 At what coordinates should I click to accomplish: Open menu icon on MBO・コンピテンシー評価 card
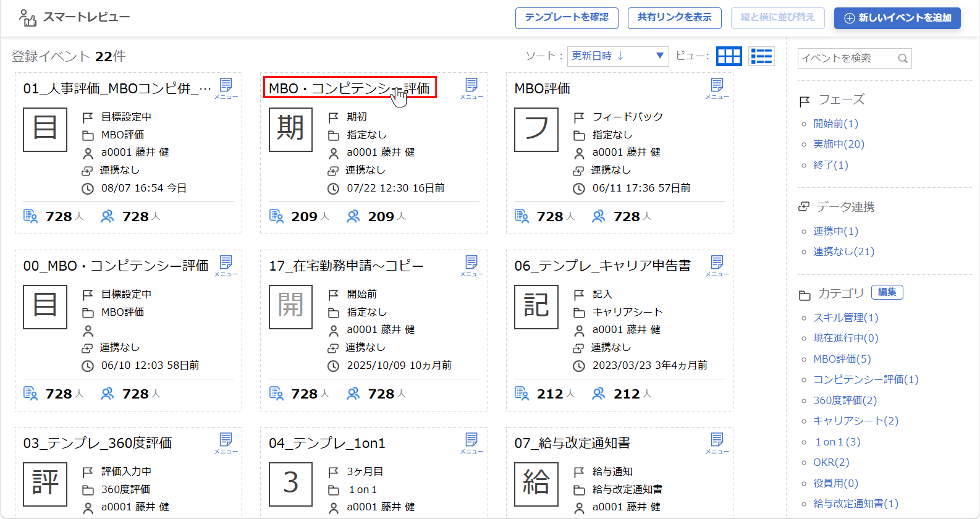coord(471,88)
